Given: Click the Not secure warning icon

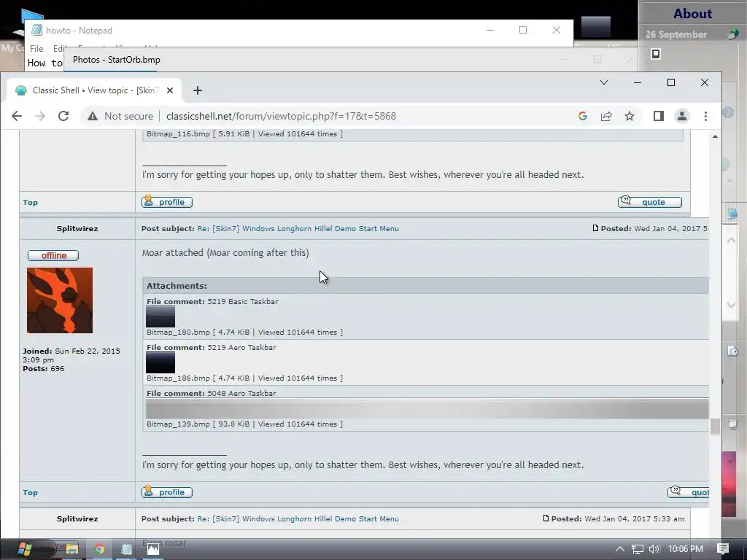Looking at the screenshot, I should click(x=93, y=116).
